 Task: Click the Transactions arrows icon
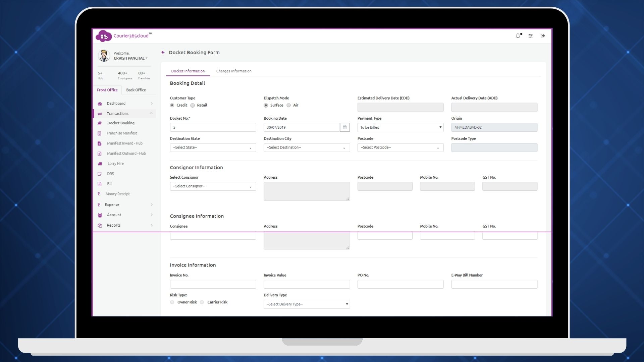click(100, 114)
